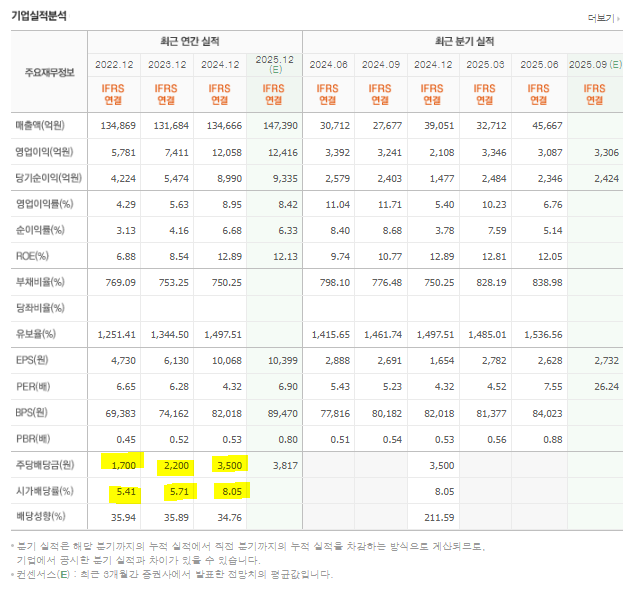Select the 부채비율(%) row label
Screen dimensions: 640x591
(x=40, y=282)
